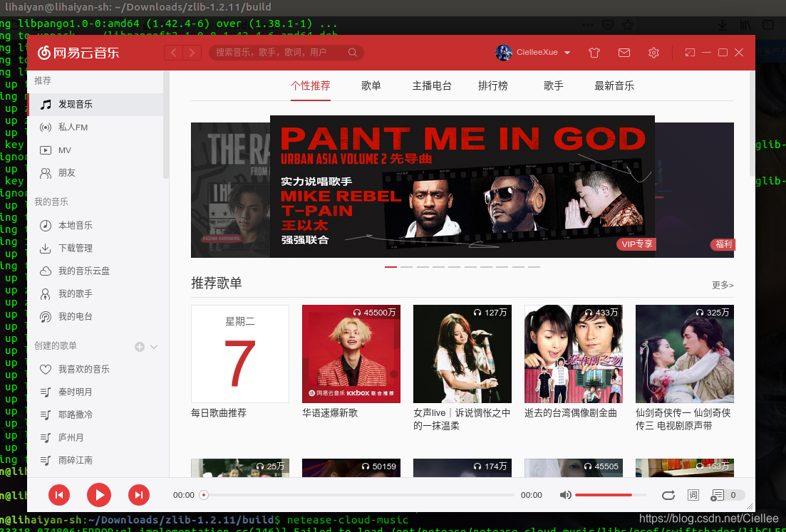Select the 主播电台 tab
Screen dimensions: 786x532
tap(432, 86)
